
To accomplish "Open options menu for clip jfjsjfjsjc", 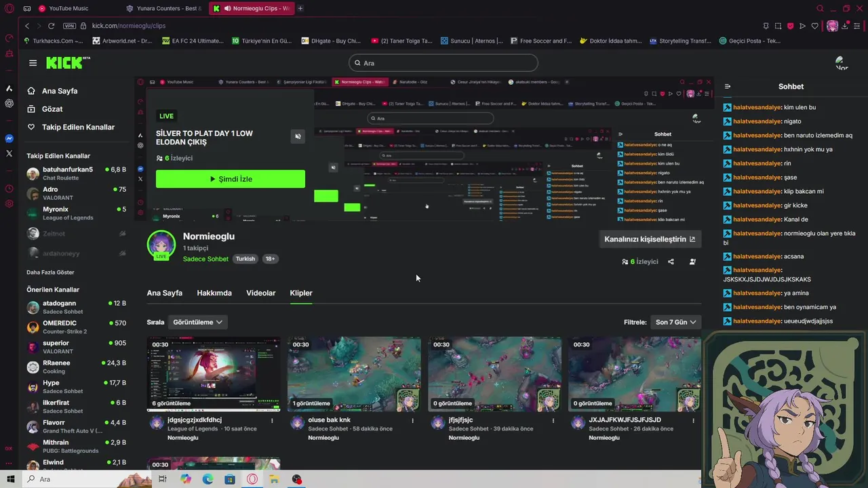I will [x=553, y=420].
